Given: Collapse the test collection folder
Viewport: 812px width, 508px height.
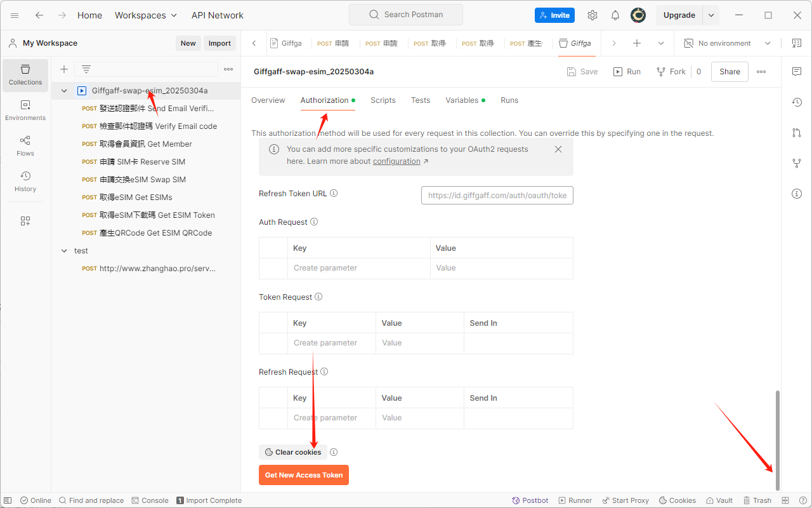Looking at the screenshot, I should pyautogui.click(x=64, y=251).
